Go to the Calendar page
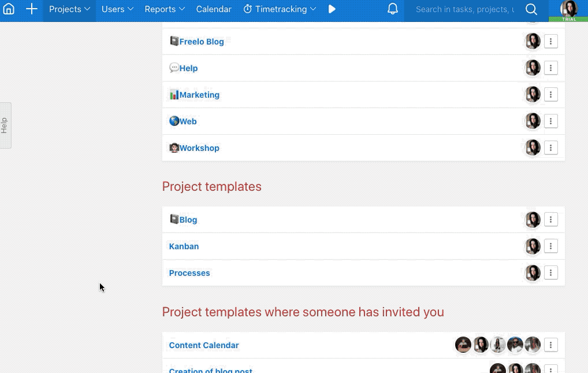Image resolution: width=588 pixels, height=373 pixels. tap(214, 9)
